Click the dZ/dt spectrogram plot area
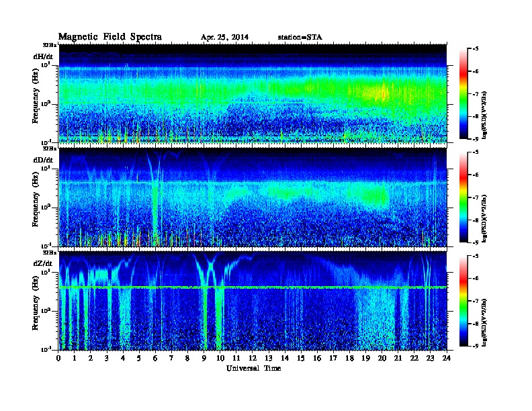532x411 pixels. click(x=253, y=301)
